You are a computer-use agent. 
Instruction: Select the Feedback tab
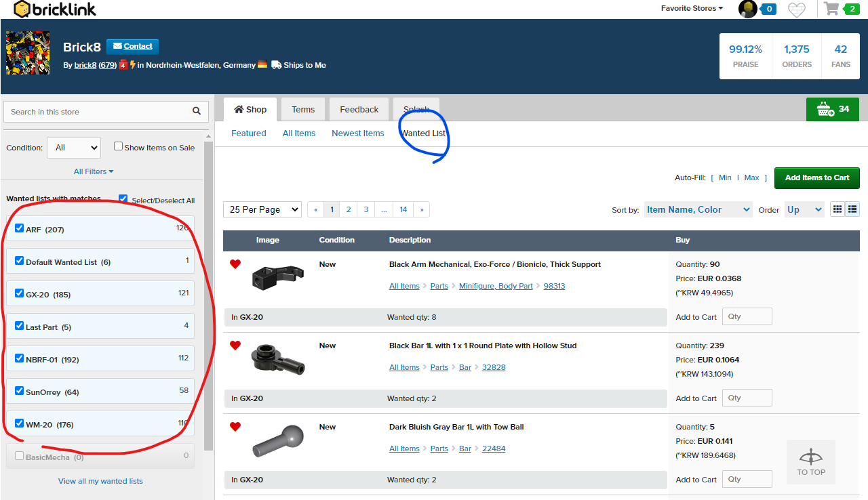[359, 109]
